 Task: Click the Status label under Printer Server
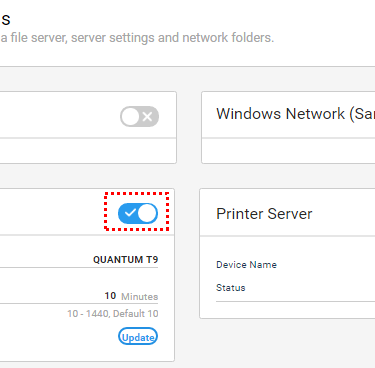point(231,288)
